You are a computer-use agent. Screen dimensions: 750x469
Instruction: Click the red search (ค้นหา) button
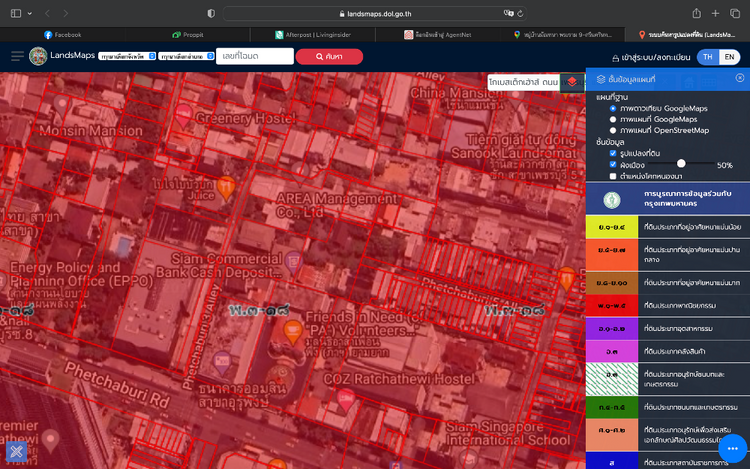click(329, 56)
